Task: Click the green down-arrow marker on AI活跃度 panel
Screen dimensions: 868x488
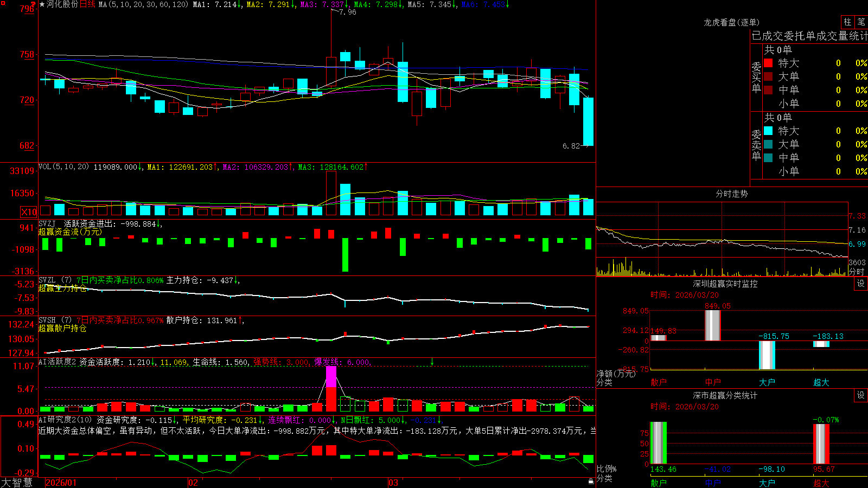Action: (x=432, y=362)
